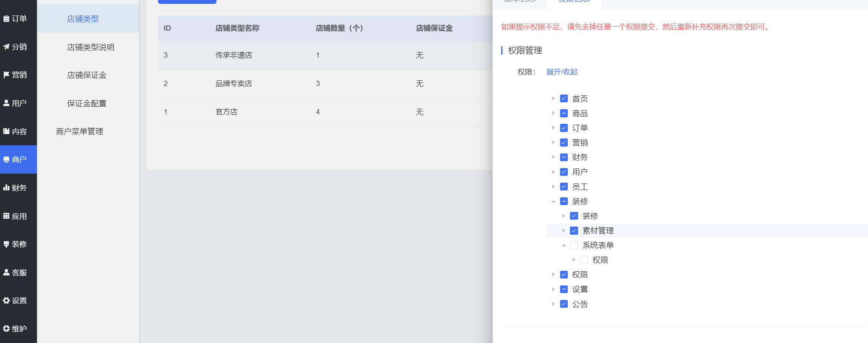Uncheck the 首页 permission checkbox
Viewport: 868px width, 343px height.
point(564,99)
